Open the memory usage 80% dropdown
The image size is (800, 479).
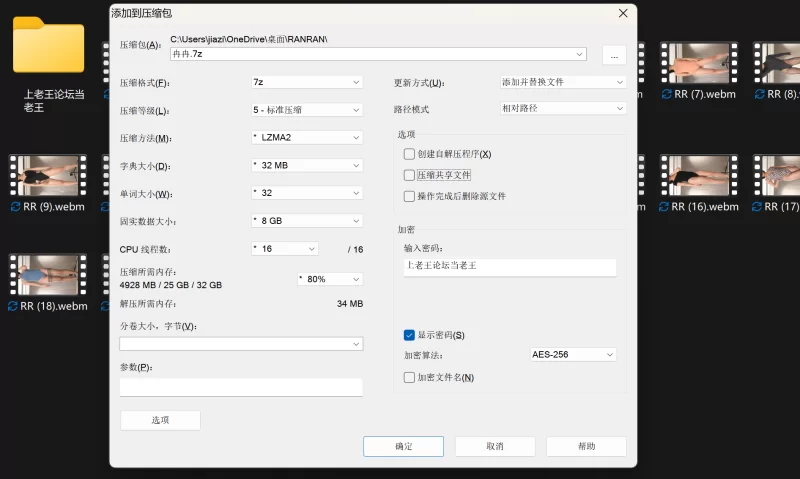[331, 279]
